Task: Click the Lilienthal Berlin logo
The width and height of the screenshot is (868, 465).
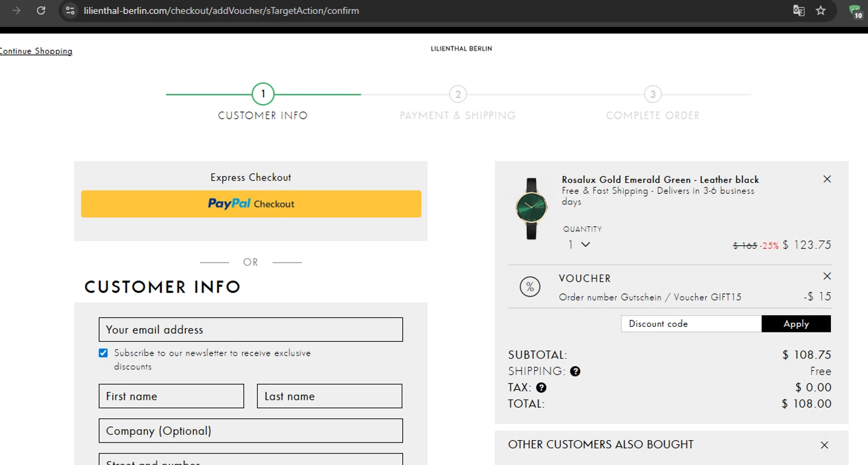Action: pyautogui.click(x=461, y=49)
